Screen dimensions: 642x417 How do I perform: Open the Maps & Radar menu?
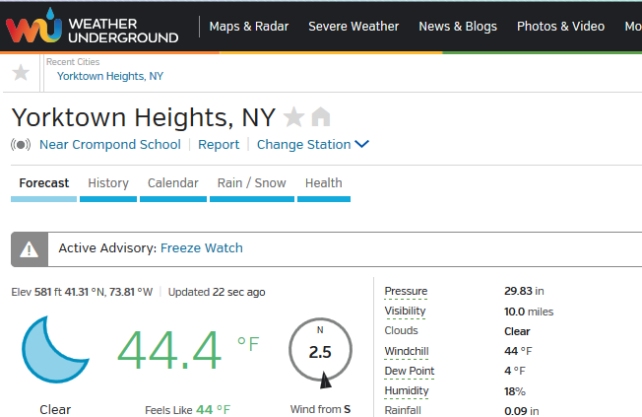pyautogui.click(x=249, y=27)
